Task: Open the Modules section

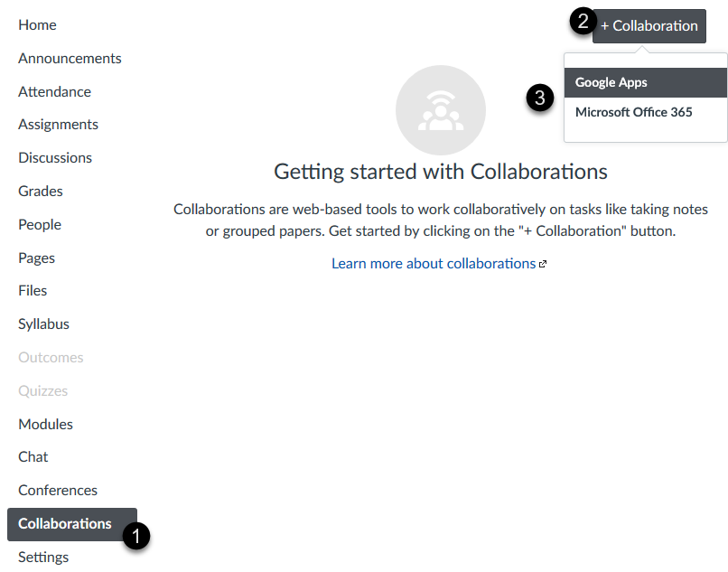Action: [45, 424]
